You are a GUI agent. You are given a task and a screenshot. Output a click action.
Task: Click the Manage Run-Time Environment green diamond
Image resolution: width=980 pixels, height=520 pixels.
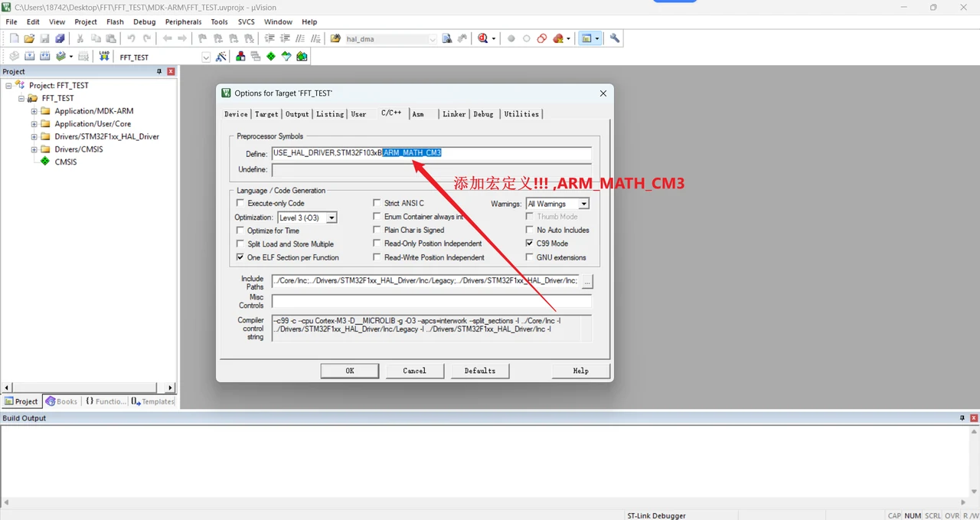(x=271, y=57)
